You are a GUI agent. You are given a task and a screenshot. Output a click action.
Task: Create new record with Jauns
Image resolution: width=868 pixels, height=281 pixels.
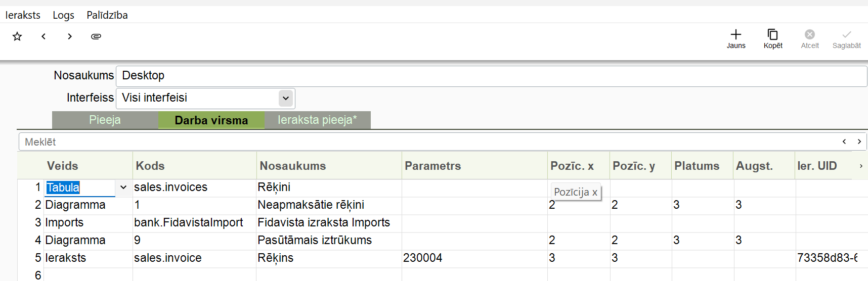pyautogui.click(x=736, y=38)
